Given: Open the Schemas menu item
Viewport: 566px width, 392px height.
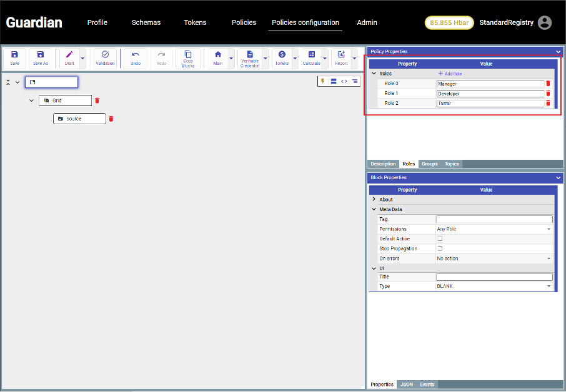Looking at the screenshot, I should click(x=146, y=22).
